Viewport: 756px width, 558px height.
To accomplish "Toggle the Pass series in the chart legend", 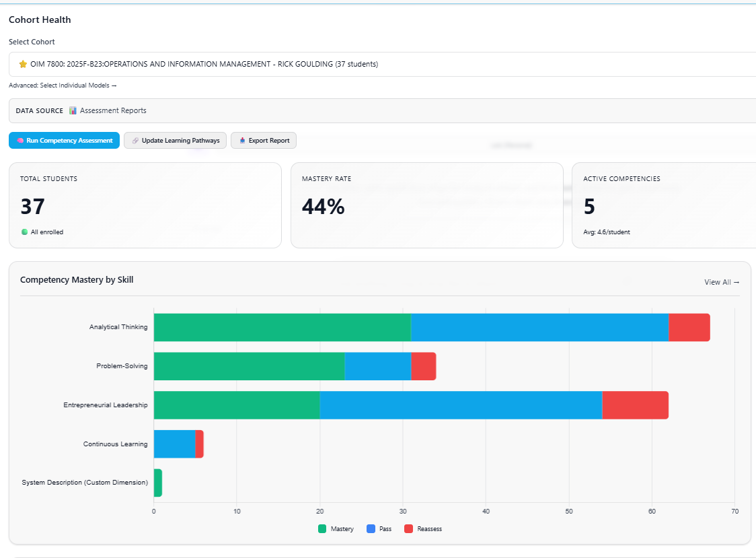I will tap(380, 528).
